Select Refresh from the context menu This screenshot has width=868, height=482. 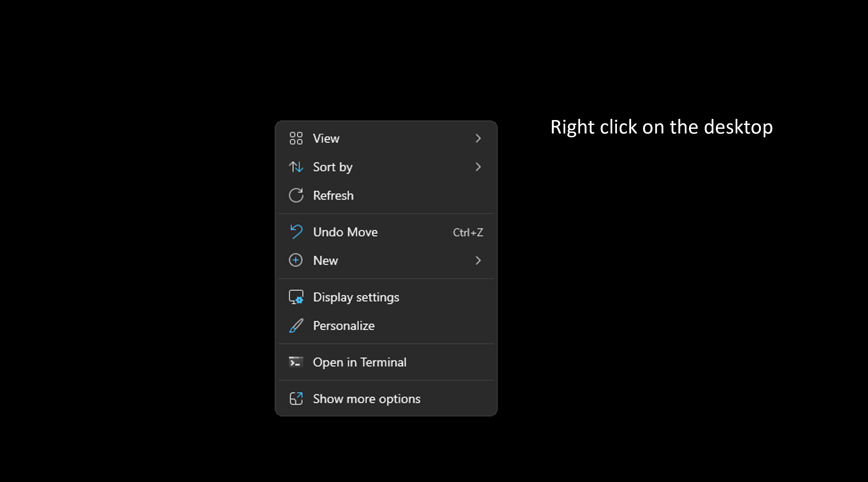point(333,196)
